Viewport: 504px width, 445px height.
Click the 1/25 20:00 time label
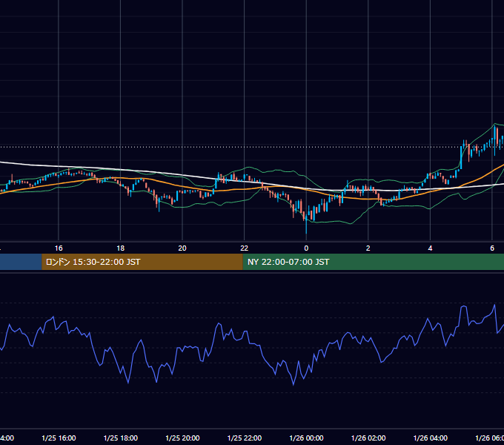click(x=182, y=438)
